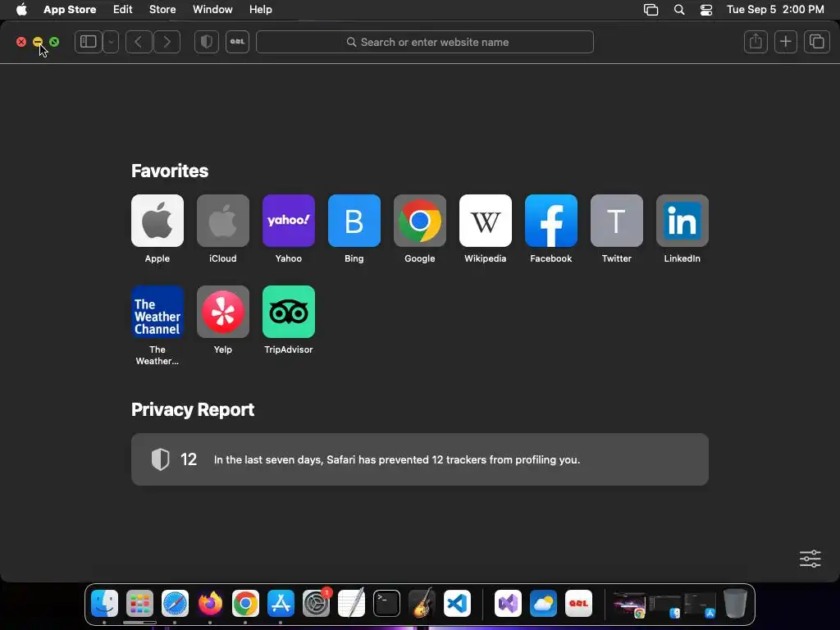Launch GarageBand from the Dock
This screenshot has width=840, height=630.
point(422,603)
